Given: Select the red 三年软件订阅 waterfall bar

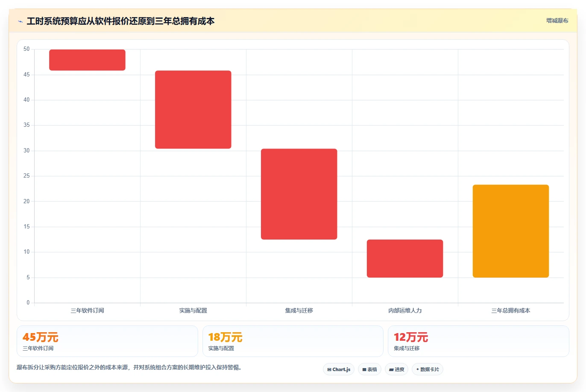Looking at the screenshot, I should tap(87, 60).
